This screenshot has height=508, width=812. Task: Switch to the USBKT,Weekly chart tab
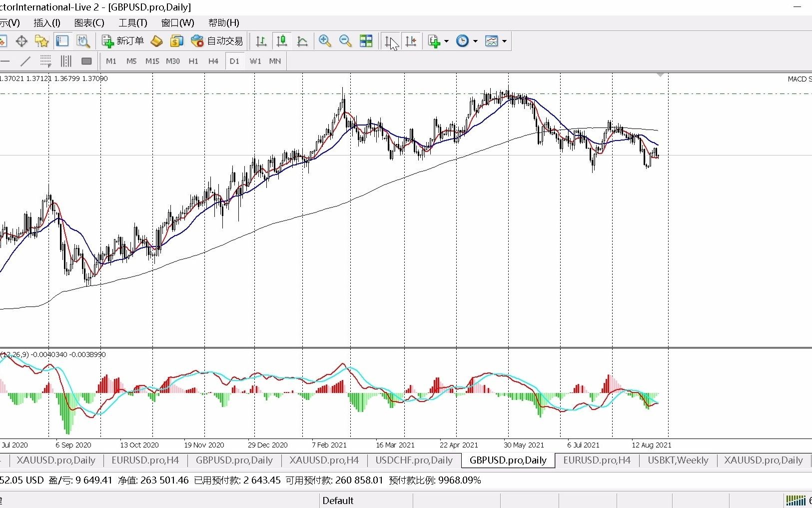tap(678, 460)
